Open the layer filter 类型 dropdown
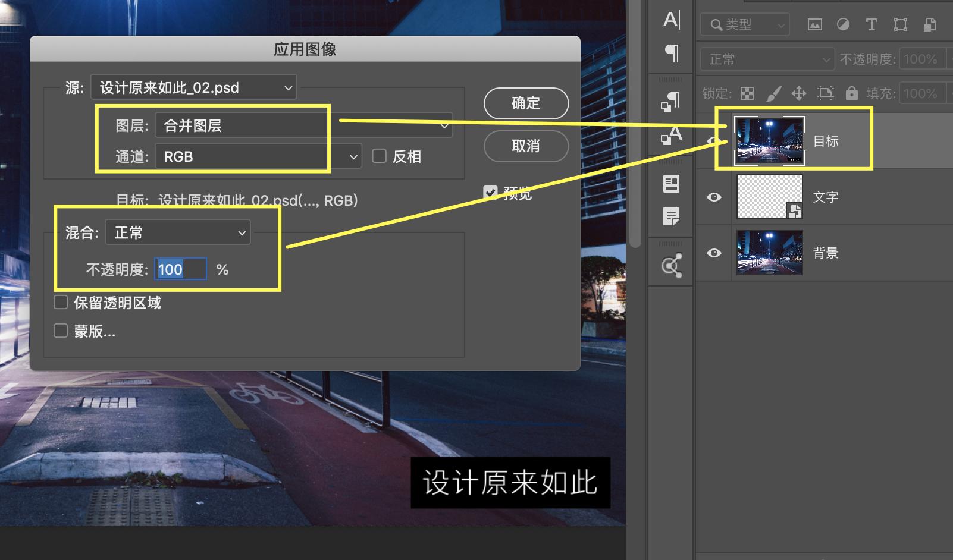The height and width of the screenshot is (560, 953). click(744, 25)
